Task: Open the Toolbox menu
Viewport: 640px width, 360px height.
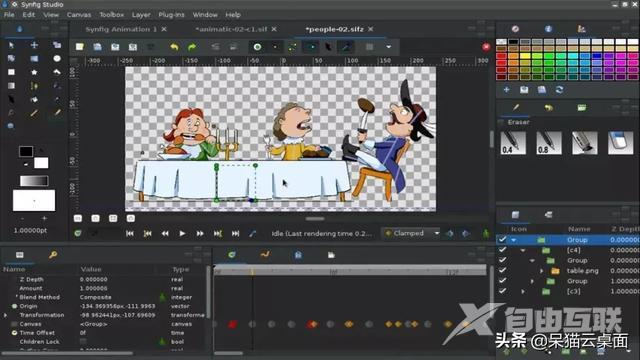Action: tap(111, 15)
